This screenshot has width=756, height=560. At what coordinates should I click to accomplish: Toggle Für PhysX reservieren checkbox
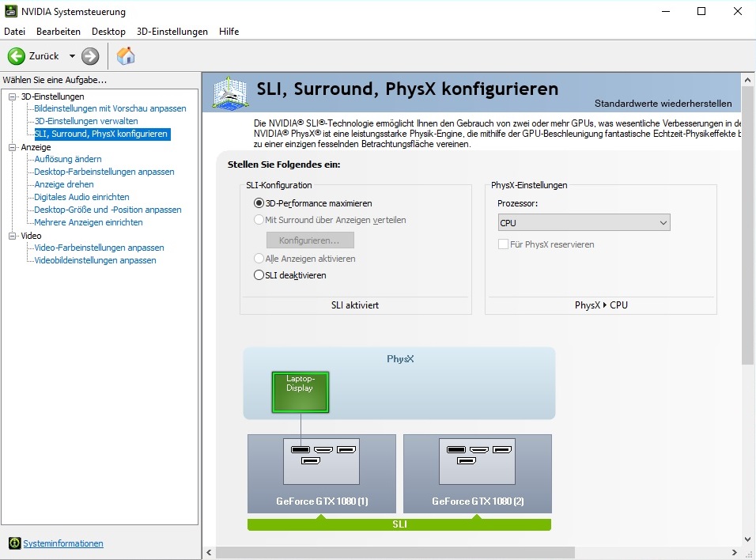pos(503,244)
